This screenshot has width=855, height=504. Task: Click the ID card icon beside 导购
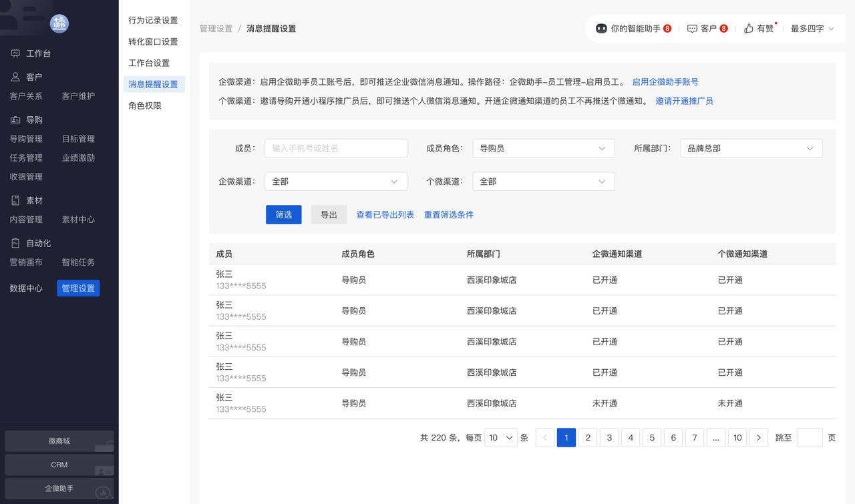pos(15,120)
